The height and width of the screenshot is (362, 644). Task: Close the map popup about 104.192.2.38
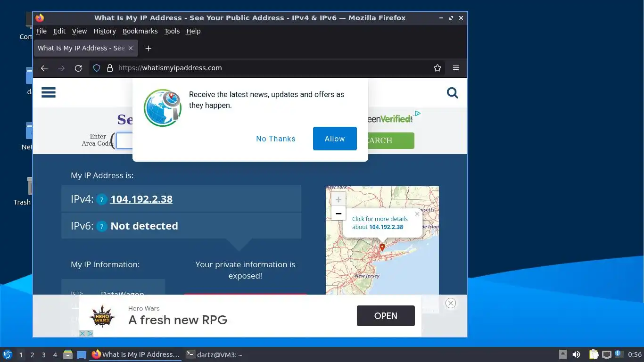point(417,214)
